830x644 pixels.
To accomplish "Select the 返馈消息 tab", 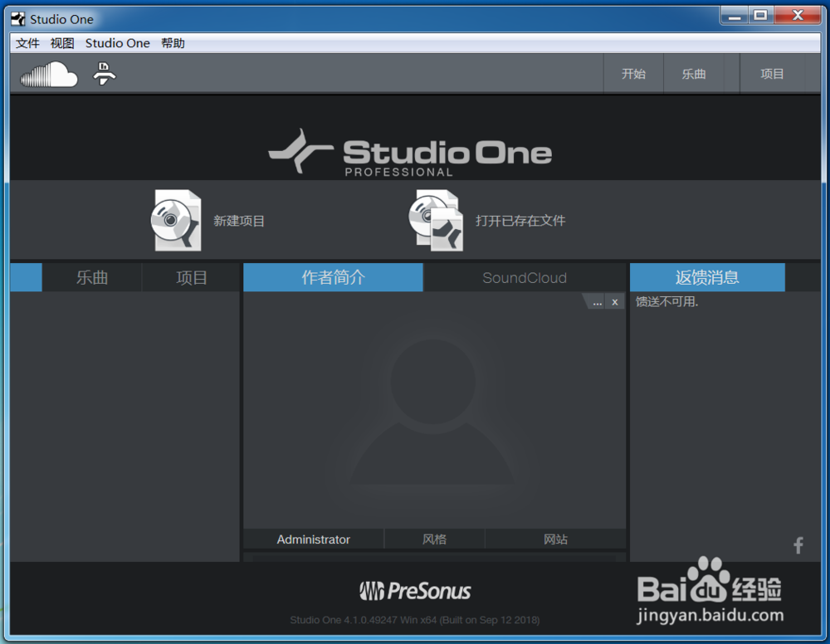I will [707, 277].
